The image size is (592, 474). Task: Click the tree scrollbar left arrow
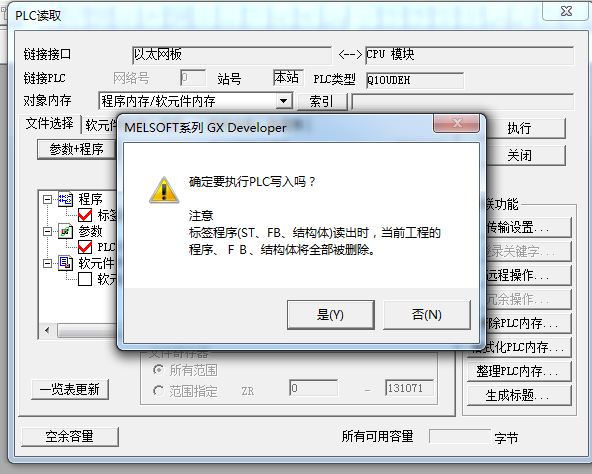tap(47, 330)
